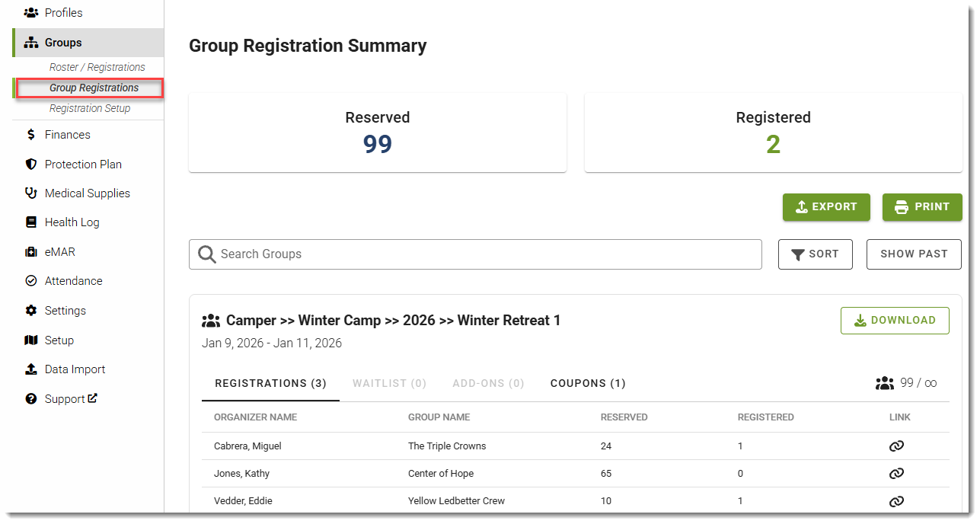Open the link icon for Vedder, Eddie
The height and width of the screenshot is (524, 980).
pos(896,501)
